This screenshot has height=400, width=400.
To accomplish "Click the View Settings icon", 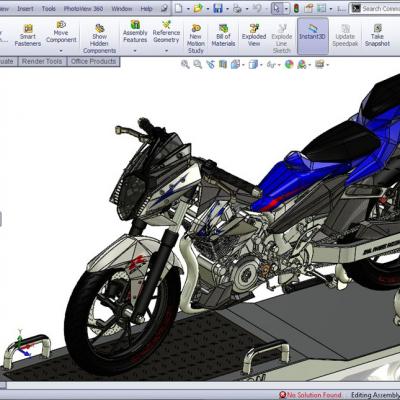I will (x=319, y=63).
